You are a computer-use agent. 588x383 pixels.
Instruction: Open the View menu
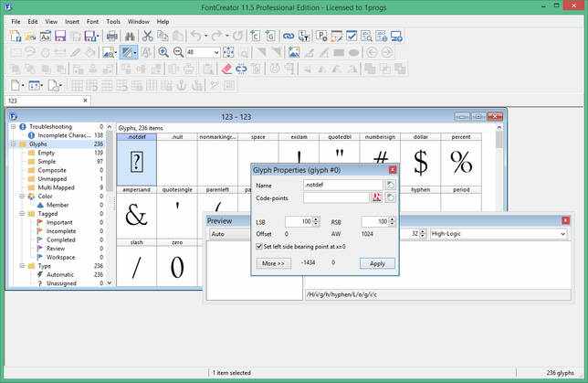tap(51, 22)
